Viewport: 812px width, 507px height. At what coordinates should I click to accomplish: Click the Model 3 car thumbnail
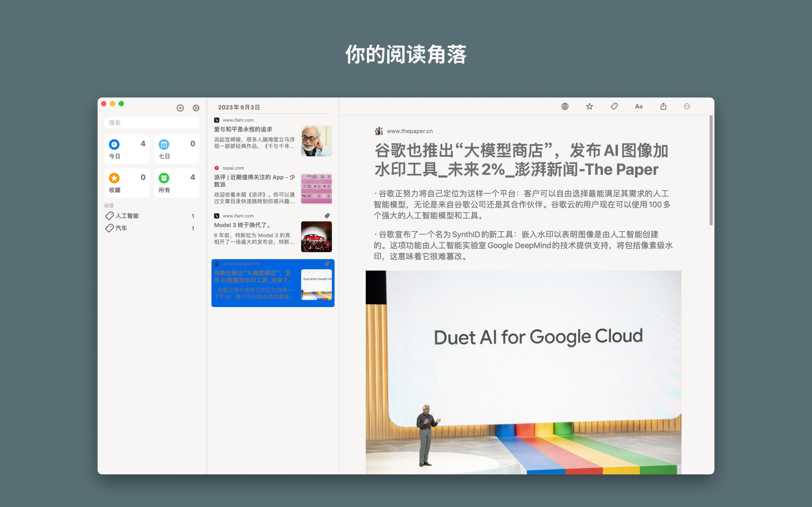(316, 237)
